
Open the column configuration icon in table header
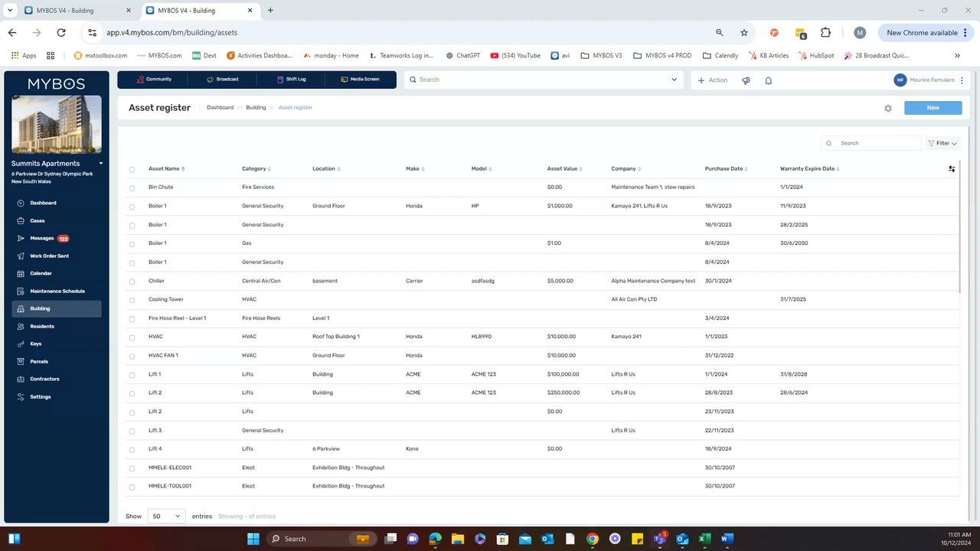pyautogui.click(x=952, y=169)
